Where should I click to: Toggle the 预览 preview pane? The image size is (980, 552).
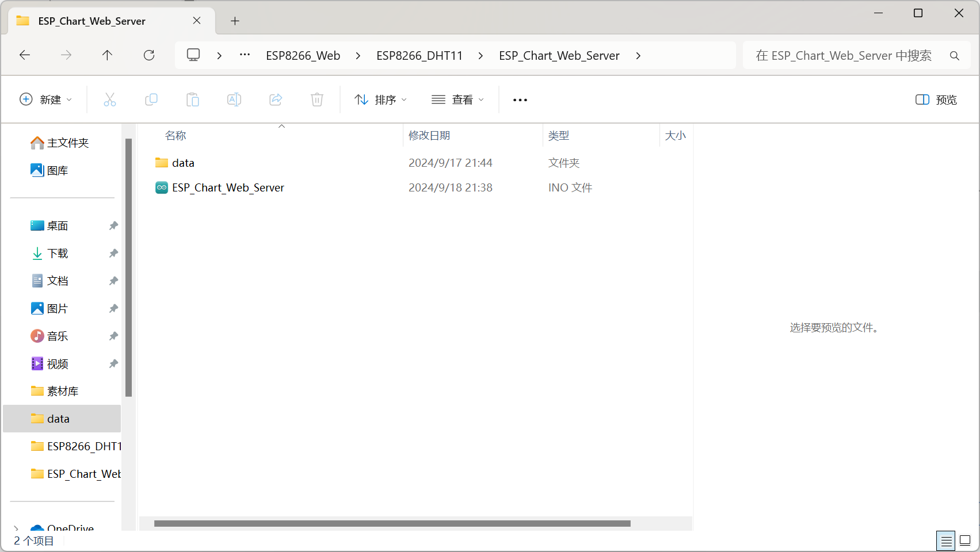point(935,99)
